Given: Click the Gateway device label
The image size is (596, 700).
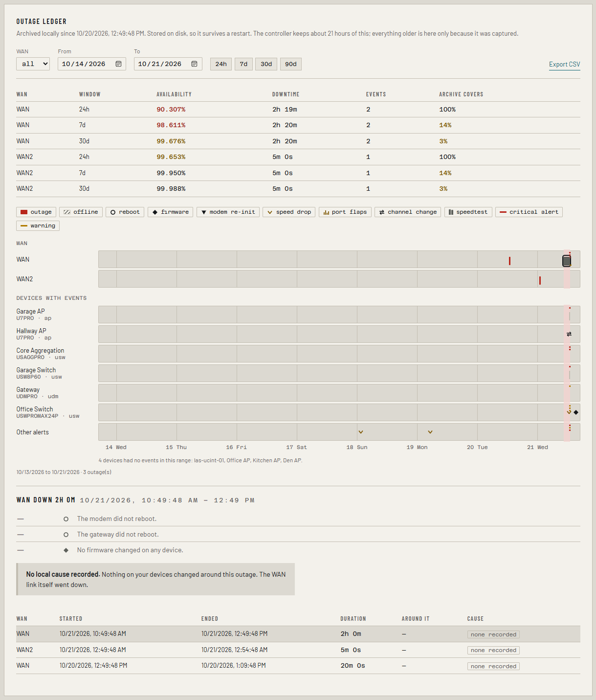Looking at the screenshot, I should (x=28, y=390).
